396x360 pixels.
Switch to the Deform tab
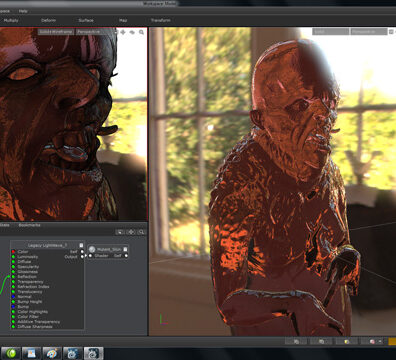click(x=48, y=20)
